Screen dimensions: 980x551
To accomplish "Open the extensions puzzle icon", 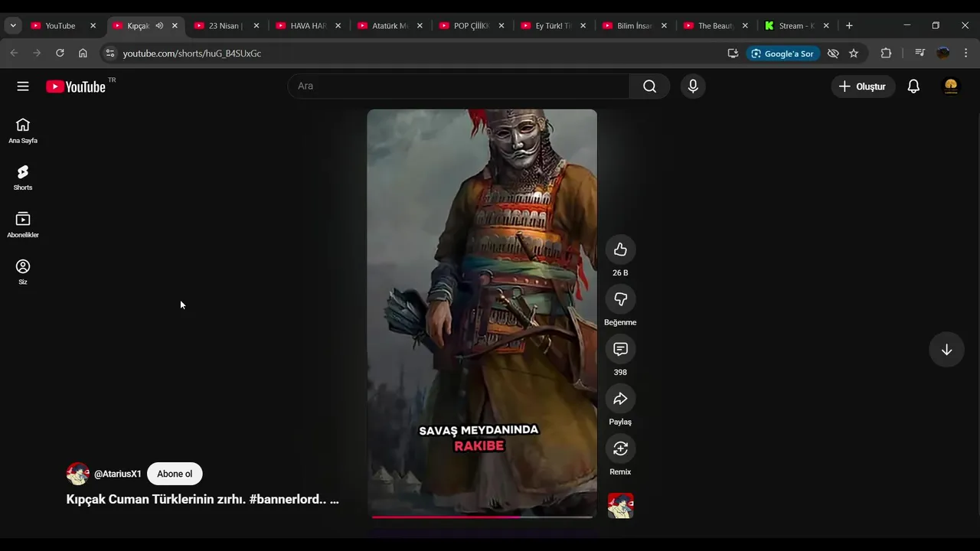I will pos(886,54).
